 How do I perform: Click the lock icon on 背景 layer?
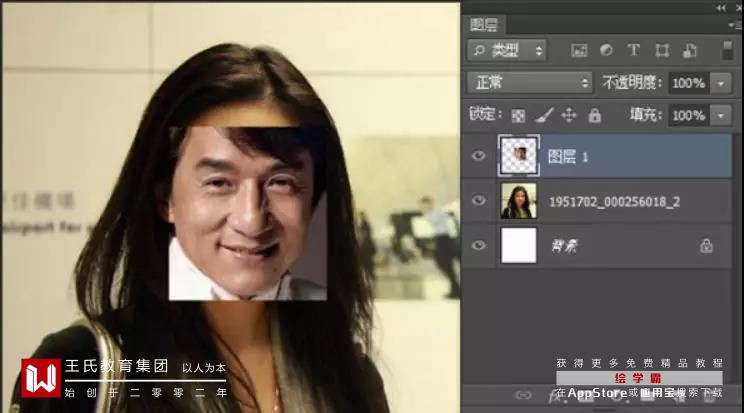point(706,245)
